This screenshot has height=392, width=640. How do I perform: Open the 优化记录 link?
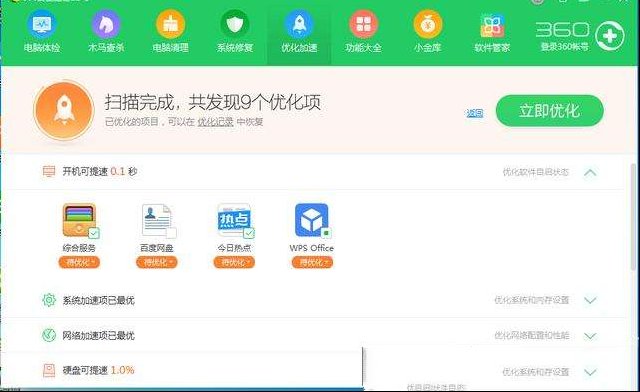point(215,122)
